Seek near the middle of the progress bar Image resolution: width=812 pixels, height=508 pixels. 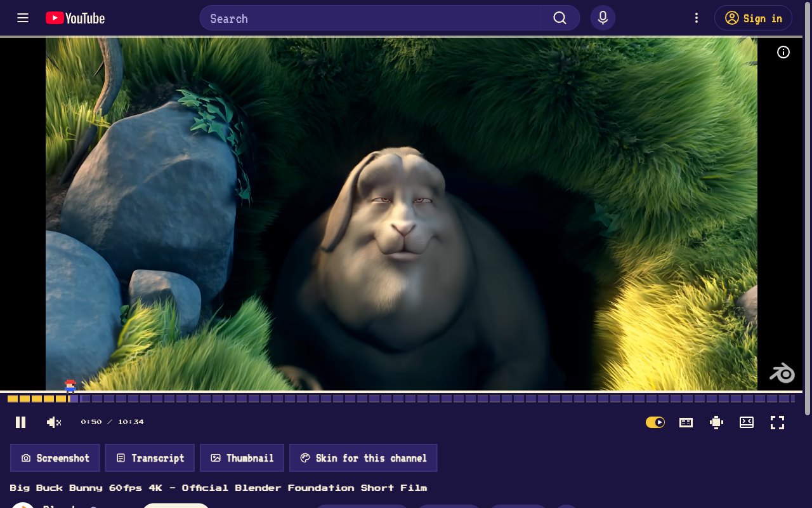pos(401,399)
